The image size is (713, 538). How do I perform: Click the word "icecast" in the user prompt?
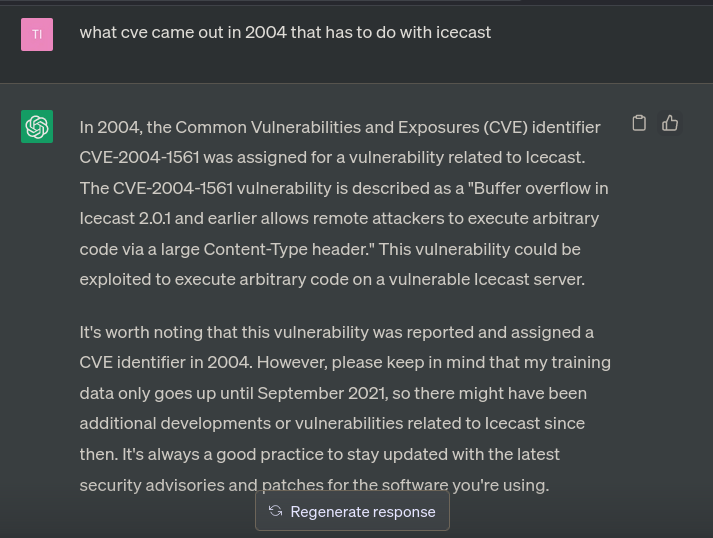(x=463, y=32)
